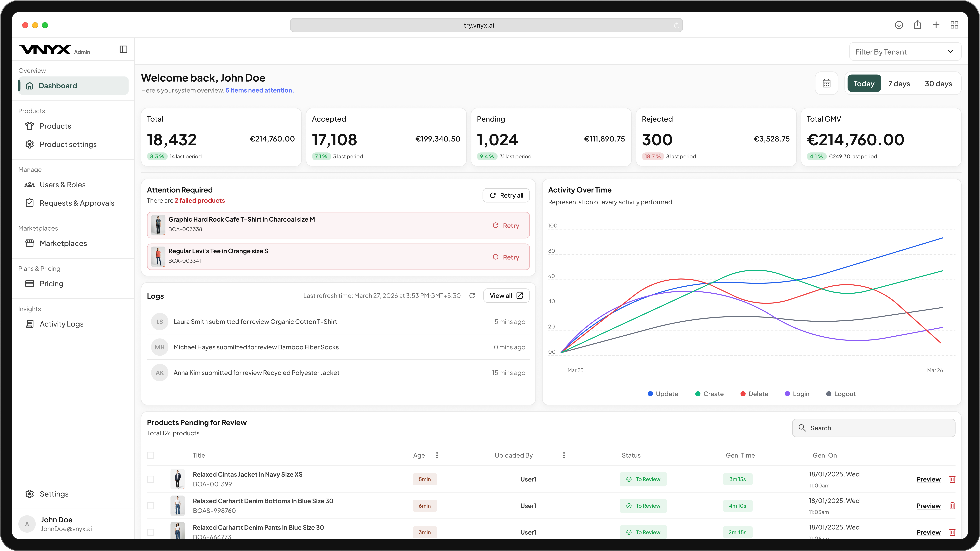Screen dimensions: 980x551
Task: Click John Doe's profile avatar
Action: [x=27, y=524]
